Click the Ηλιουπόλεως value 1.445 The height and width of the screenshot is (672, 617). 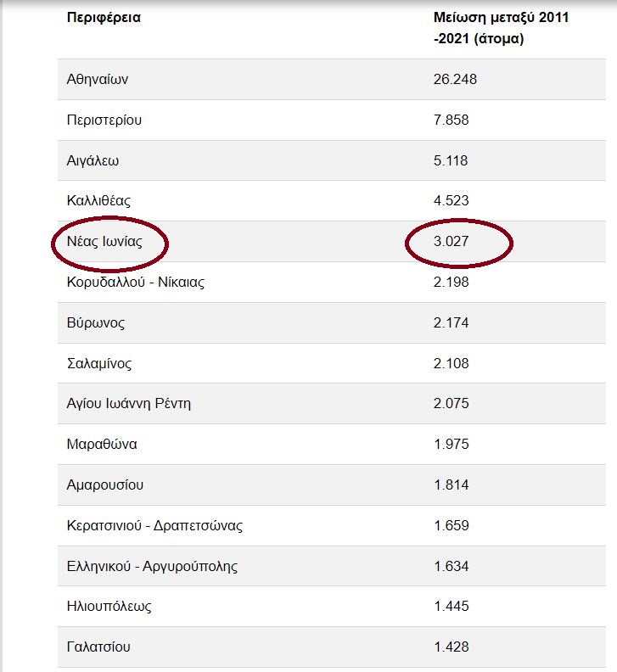point(451,606)
